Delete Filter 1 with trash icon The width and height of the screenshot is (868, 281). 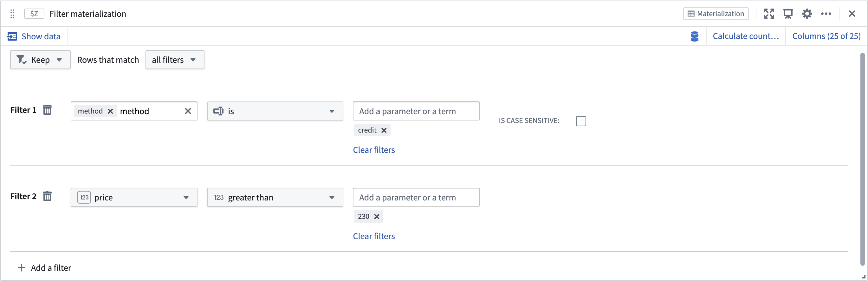(47, 110)
